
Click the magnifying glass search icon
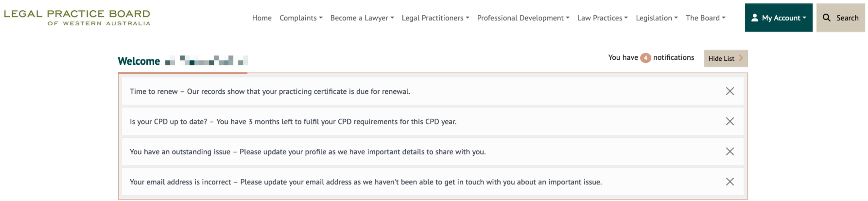(826, 18)
